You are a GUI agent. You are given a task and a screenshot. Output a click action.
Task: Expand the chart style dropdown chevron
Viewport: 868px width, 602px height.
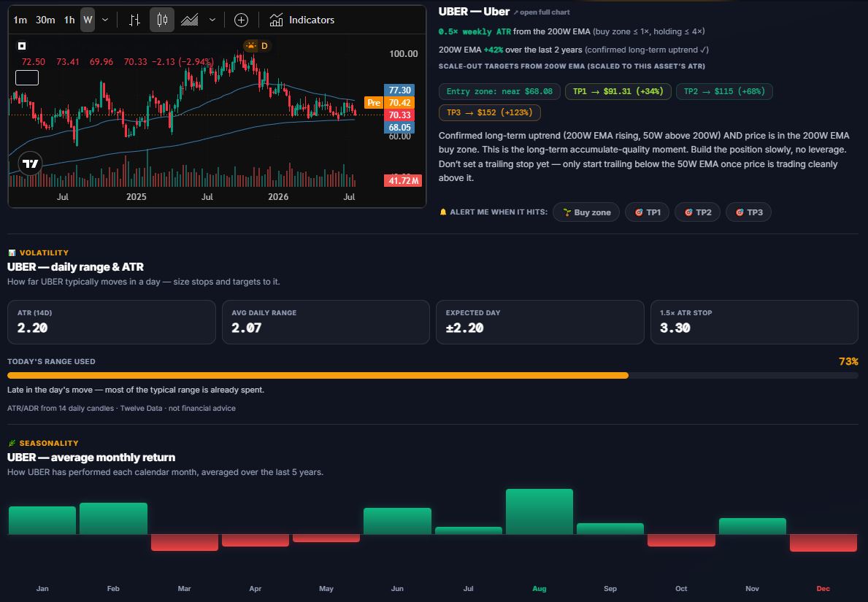click(212, 20)
